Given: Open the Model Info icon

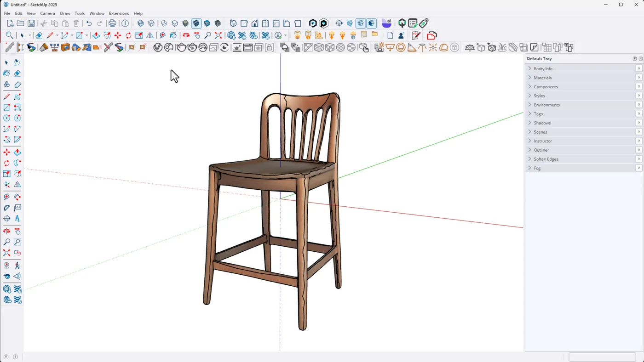Looking at the screenshot, I should [125, 23].
